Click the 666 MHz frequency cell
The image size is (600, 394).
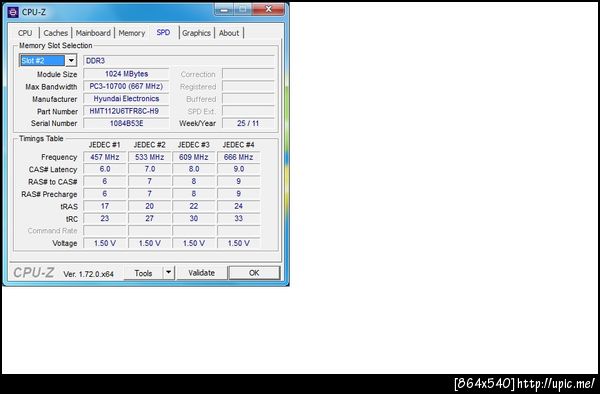coord(238,157)
